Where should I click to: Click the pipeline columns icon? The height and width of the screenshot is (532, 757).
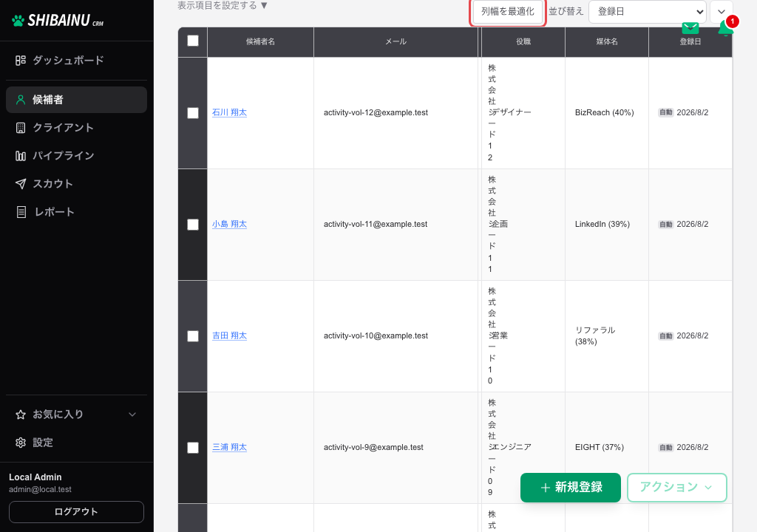pos(20,156)
